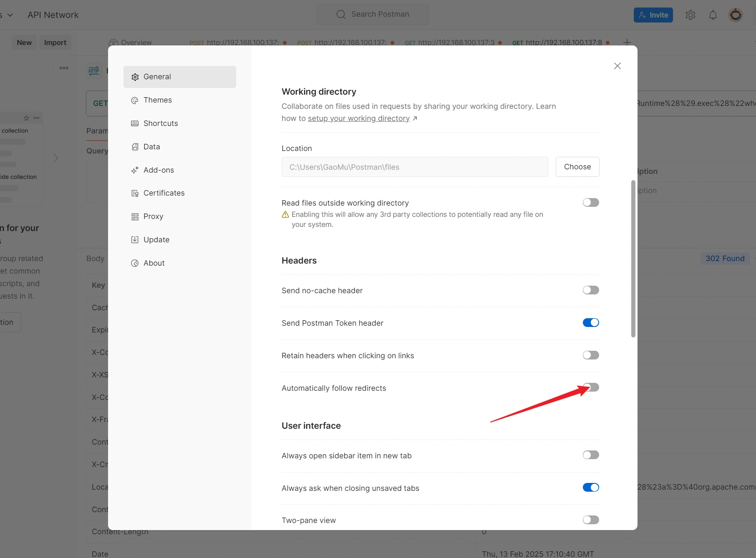Open the GET method dropdown
756x558 pixels.
pos(99,103)
